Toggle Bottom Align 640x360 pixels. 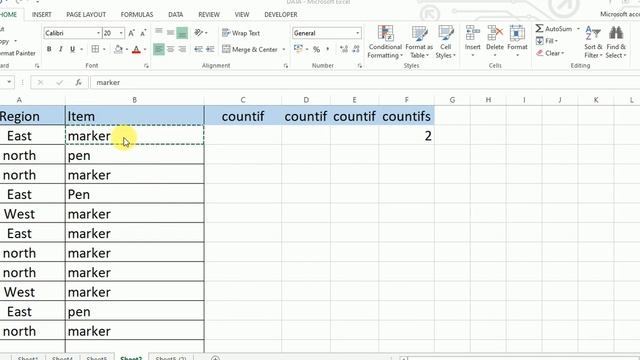[x=182, y=33]
